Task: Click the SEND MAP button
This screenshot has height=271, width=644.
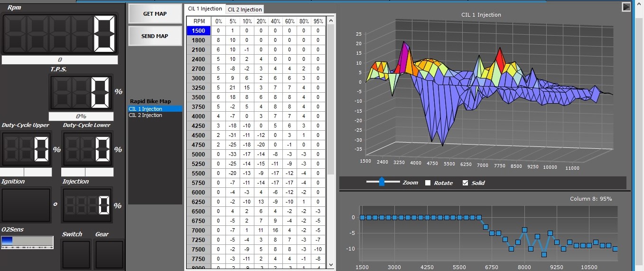Action: 155,36
